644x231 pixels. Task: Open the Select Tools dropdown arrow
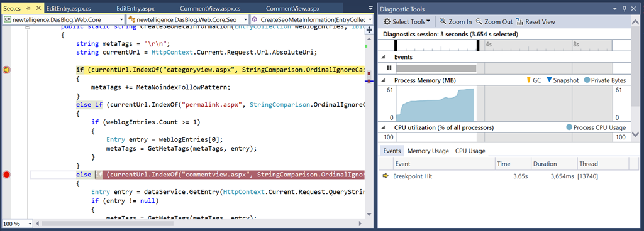click(428, 21)
